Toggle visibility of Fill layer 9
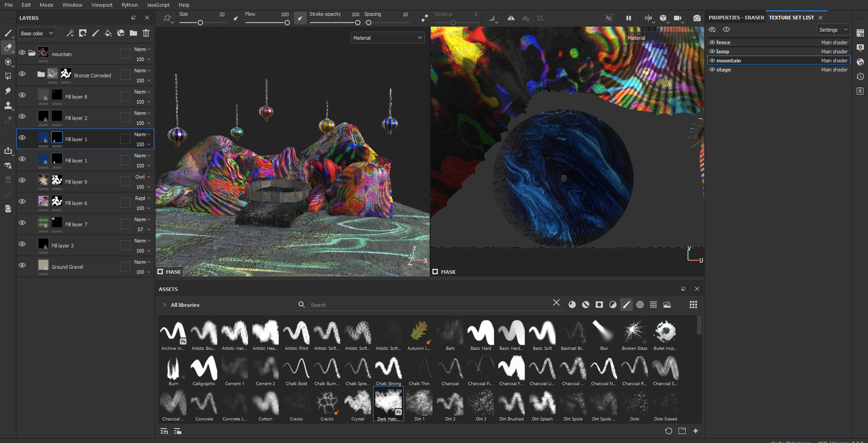The width and height of the screenshot is (868, 443). point(22,180)
